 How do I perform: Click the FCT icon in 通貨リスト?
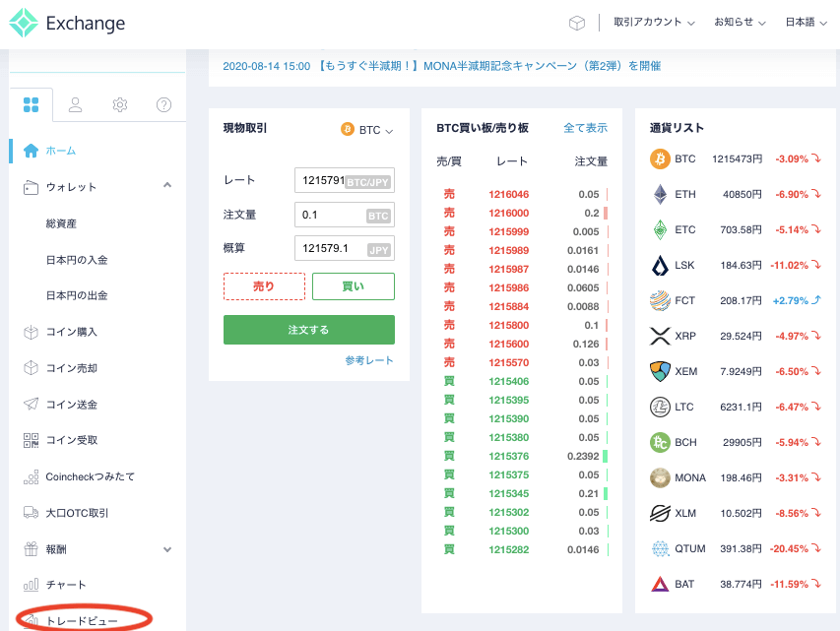tap(660, 300)
